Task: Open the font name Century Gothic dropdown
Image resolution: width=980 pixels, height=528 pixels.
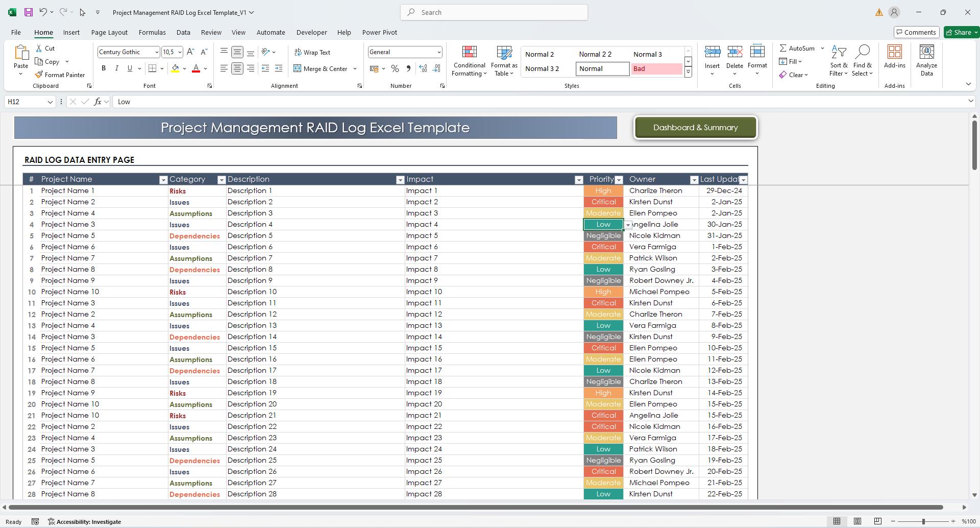Action: point(156,52)
